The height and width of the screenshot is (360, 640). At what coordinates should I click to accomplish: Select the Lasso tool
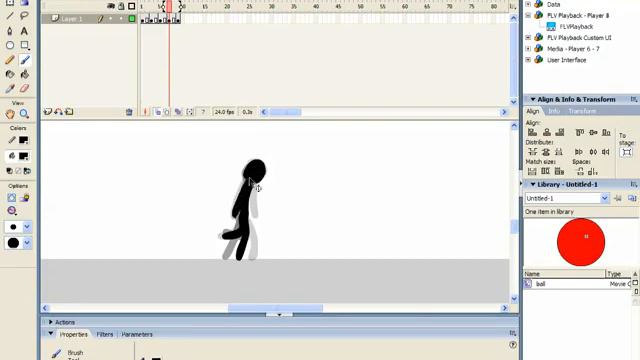coord(24,16)
